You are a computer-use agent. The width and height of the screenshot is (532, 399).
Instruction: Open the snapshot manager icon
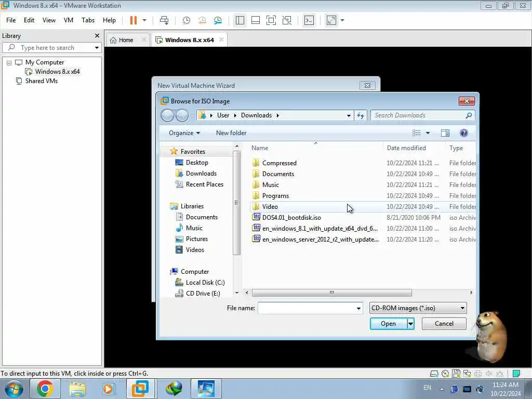[x=218, y=20]
